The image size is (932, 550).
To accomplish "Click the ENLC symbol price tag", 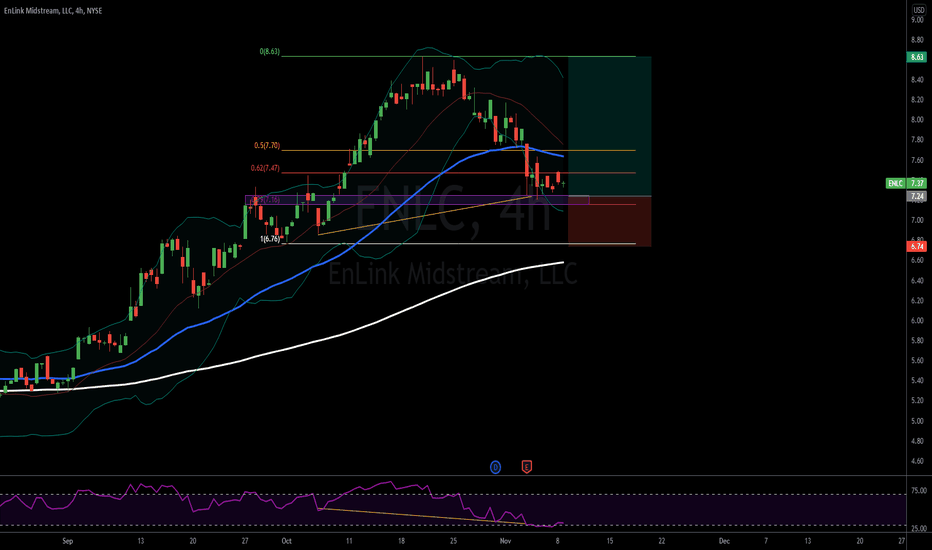I will tap(895, 183).
